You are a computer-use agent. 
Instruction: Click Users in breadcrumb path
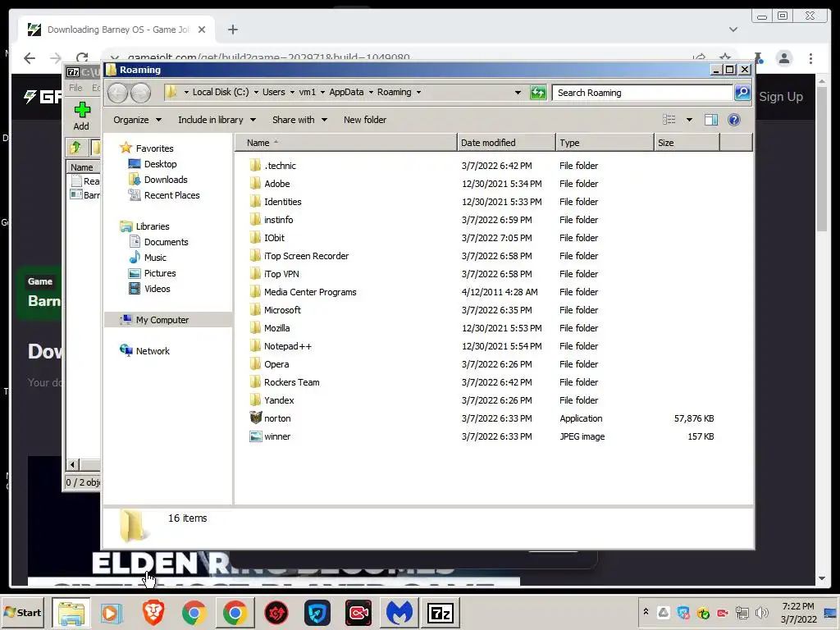[274, 92]
